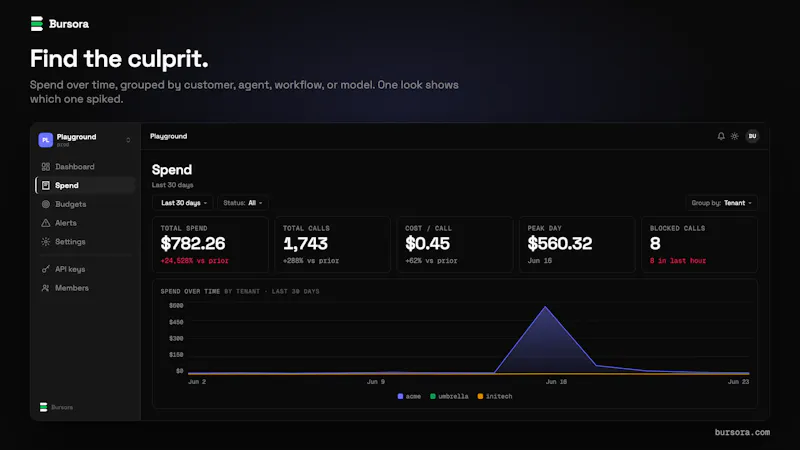The height and width of the screenshot is (450, 800).
Task: Open the Last 30 days dropdown
Action: pyautogui.click(x=183, y=203)
